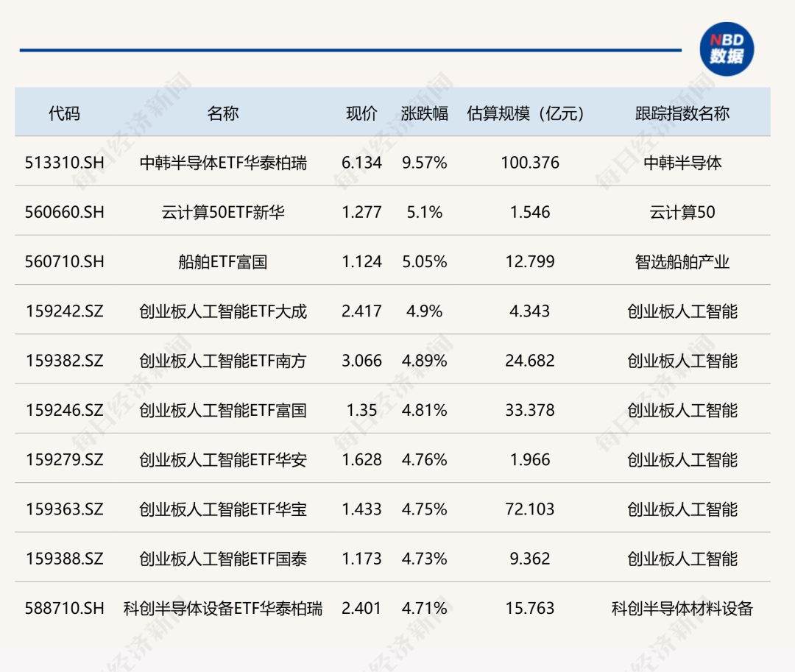Click the 中韩半导体 index name
This screenshot has width=795, height=672.
pos(682,163)
